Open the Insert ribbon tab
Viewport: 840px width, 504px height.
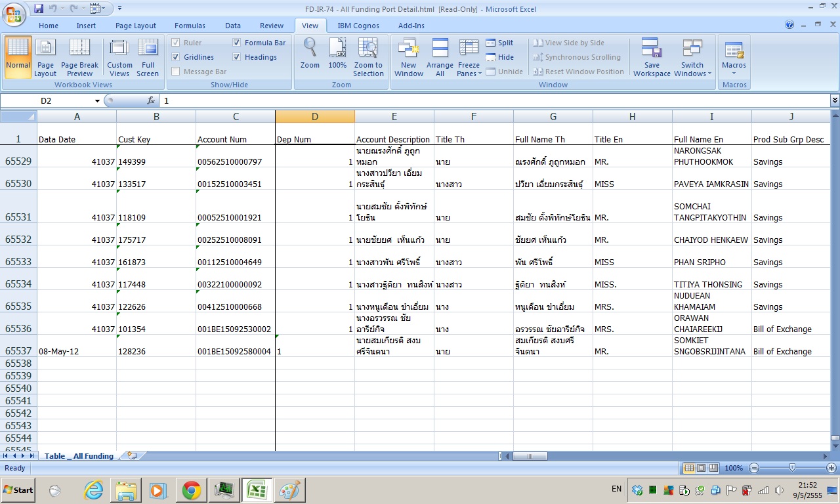(86, 26)
